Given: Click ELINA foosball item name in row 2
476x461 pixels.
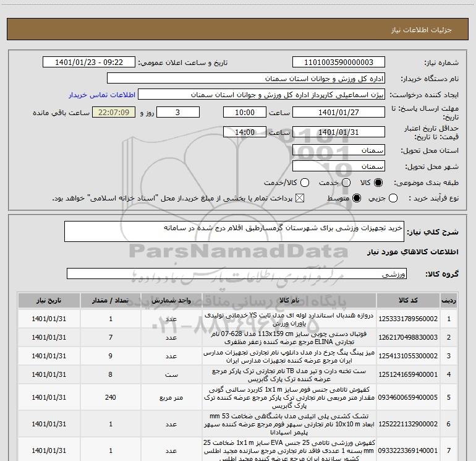Looking at the screenshot, I should tap(289, 338).
